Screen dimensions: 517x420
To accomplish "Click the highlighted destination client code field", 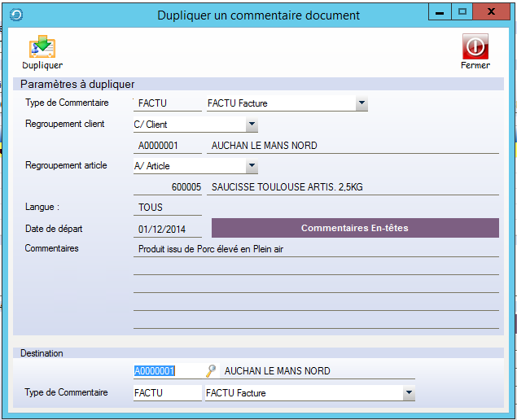I will (x=167, y=371).
